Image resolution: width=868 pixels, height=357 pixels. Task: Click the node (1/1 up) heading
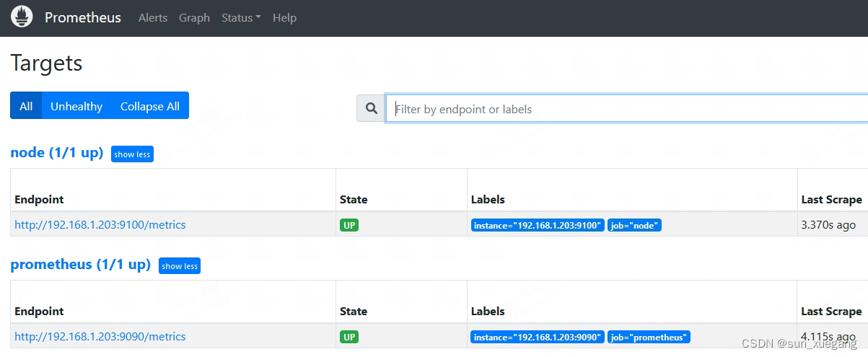click(57, 153)
